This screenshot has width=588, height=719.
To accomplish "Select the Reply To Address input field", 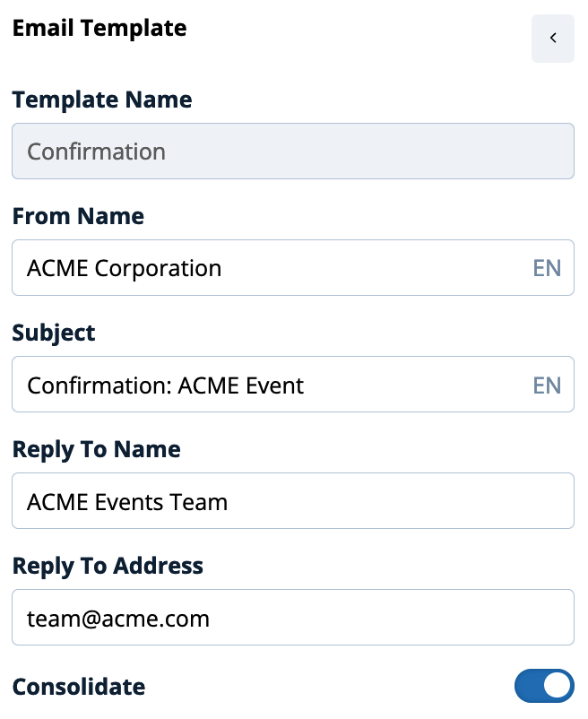I will [293, 617].
